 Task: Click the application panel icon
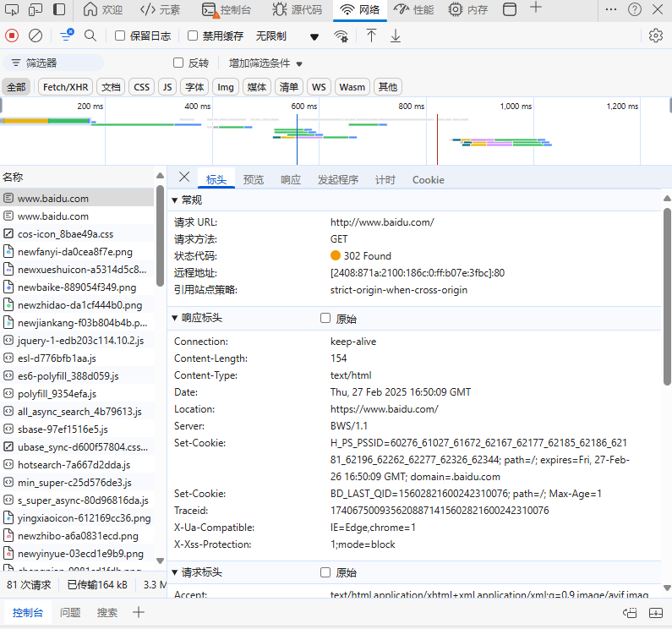pyautogui.click(x=509, y=9)
